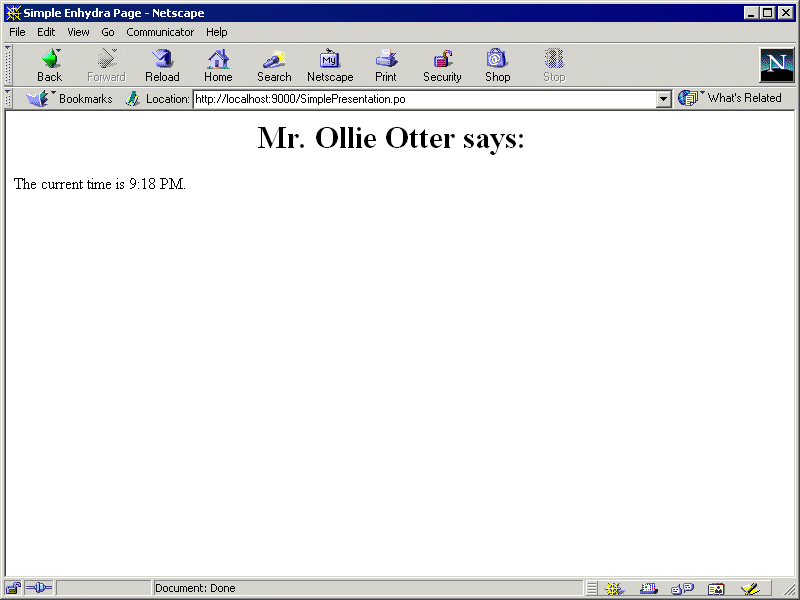Open the Security info button

pyautogui.click(x=442, y=65)
